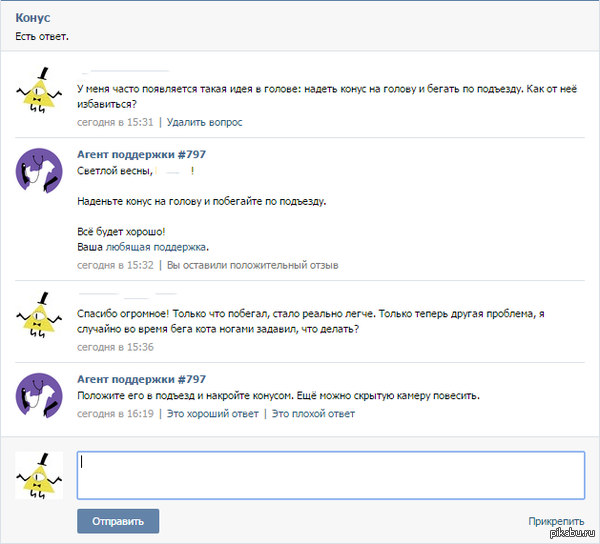Click the 'сегодня в 15:31' timestamp
This screenshot has height=544, width=600.
point(115,122)
